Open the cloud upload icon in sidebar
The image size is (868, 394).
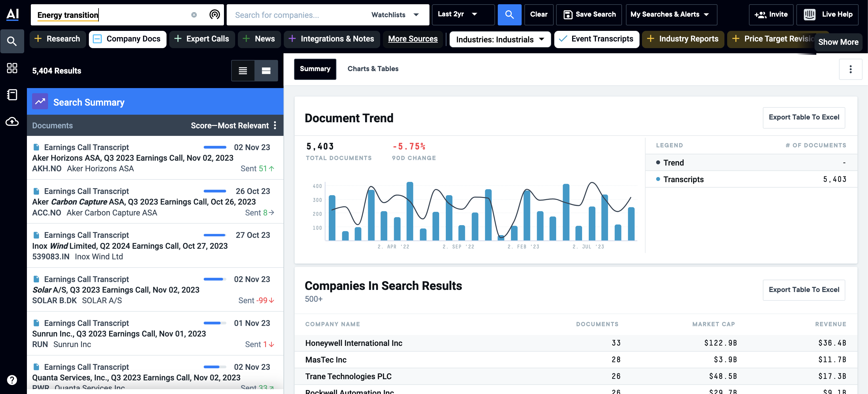pos(12,121)
